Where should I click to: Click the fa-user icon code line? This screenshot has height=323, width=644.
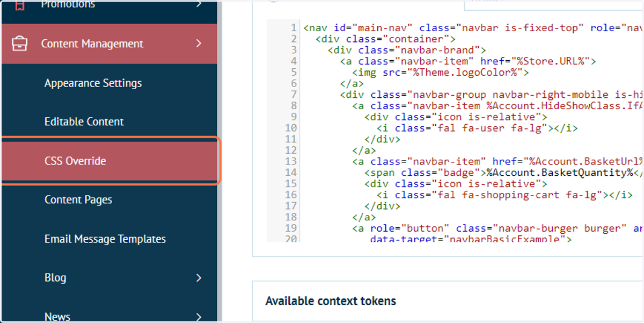click(x=477, y=128)
